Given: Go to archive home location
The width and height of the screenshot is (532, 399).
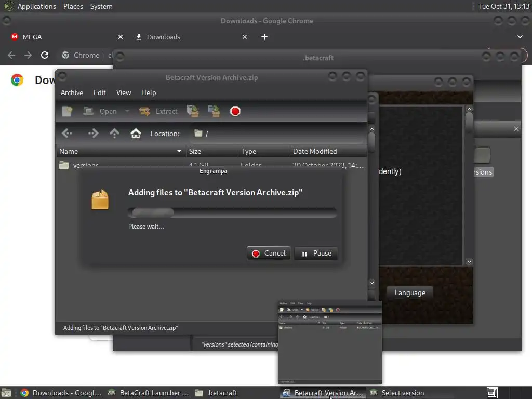Looking at the screenshot, I should tap(136, 134).
